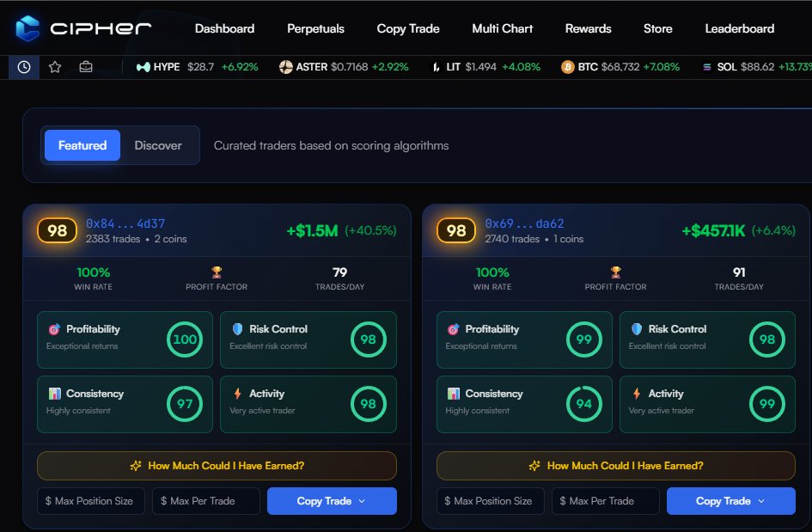Click Profitability 100 score ring on 0x84...4d37
This screenshot has height=532, width=812.
(185, 339)
